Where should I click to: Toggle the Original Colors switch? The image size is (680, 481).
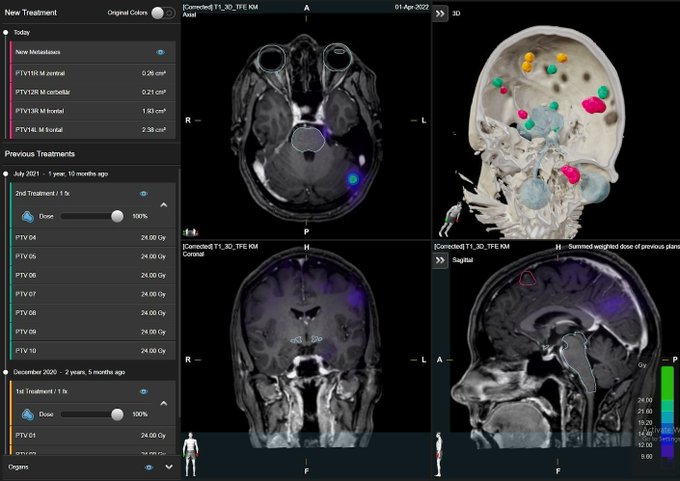pyautogui.click(x=163, y=13)
